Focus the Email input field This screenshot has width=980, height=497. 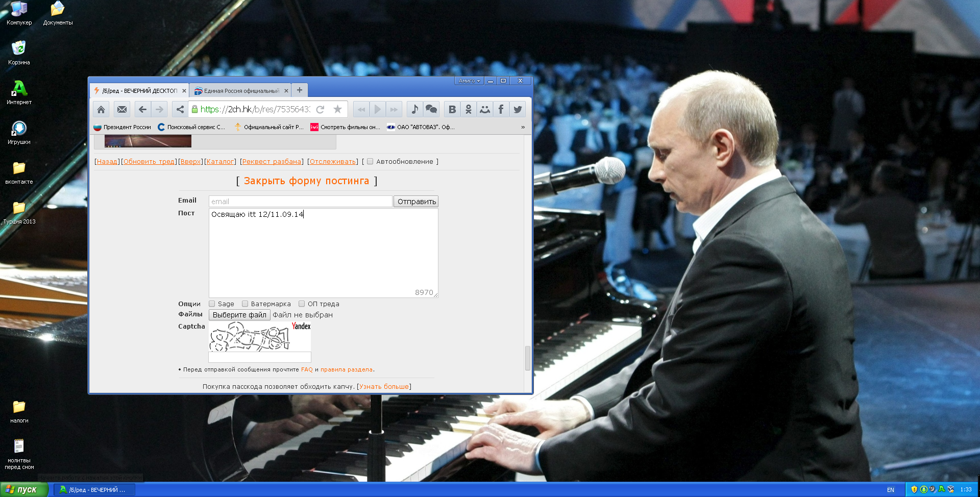300,202
